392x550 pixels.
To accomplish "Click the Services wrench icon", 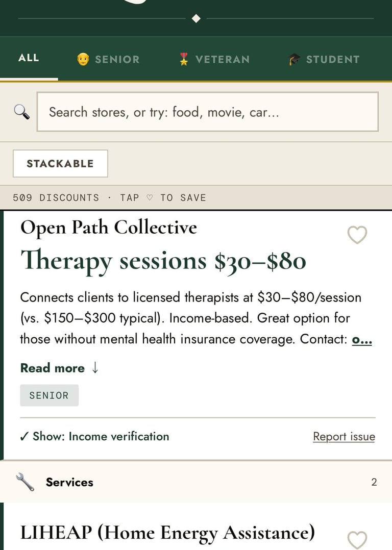I will pos(25,482).
